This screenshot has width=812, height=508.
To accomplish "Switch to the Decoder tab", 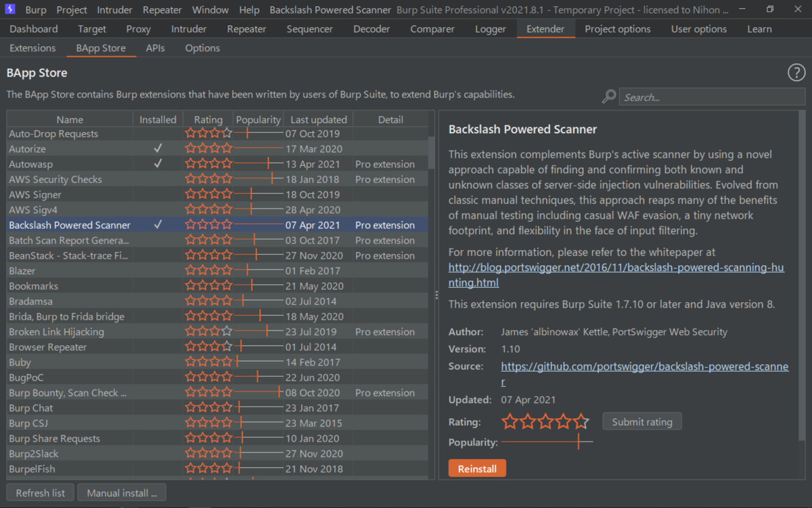I will 371,29.
